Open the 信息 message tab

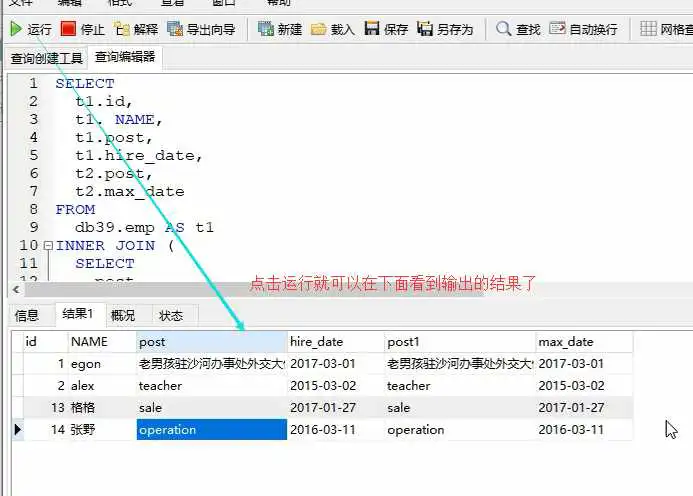tap(27, 315)
